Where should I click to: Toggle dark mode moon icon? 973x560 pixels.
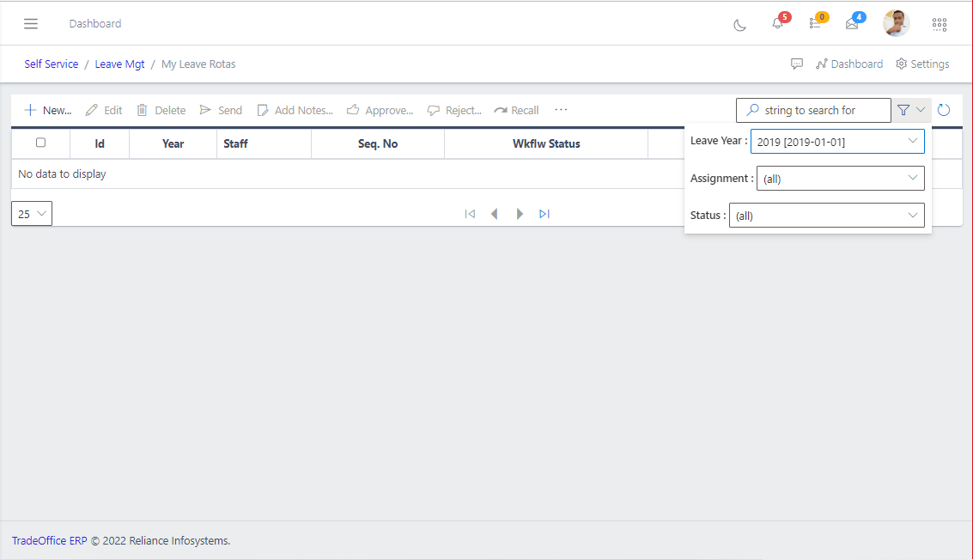pyautogui.click(x=739, y=25)
